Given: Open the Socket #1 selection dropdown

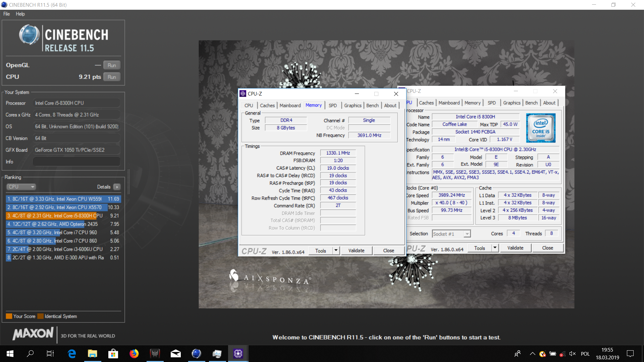Looking at the screenshot, I should pos(451,234).
